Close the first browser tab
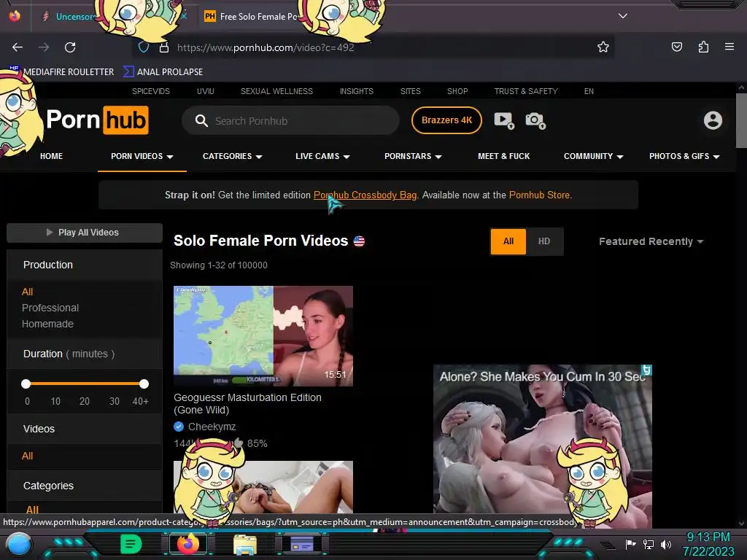Viewport: 747px width, 560px height. pos(184,16)
